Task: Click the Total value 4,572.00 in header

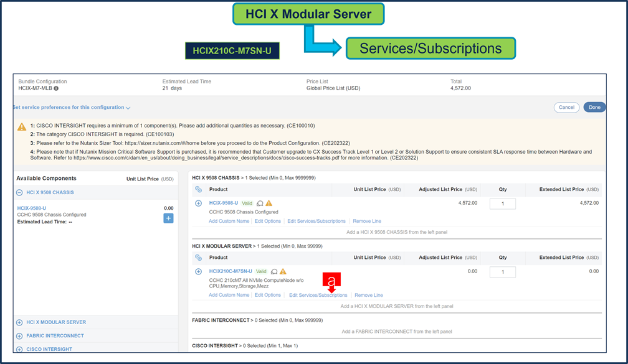Action: click(x=460, y=88)
